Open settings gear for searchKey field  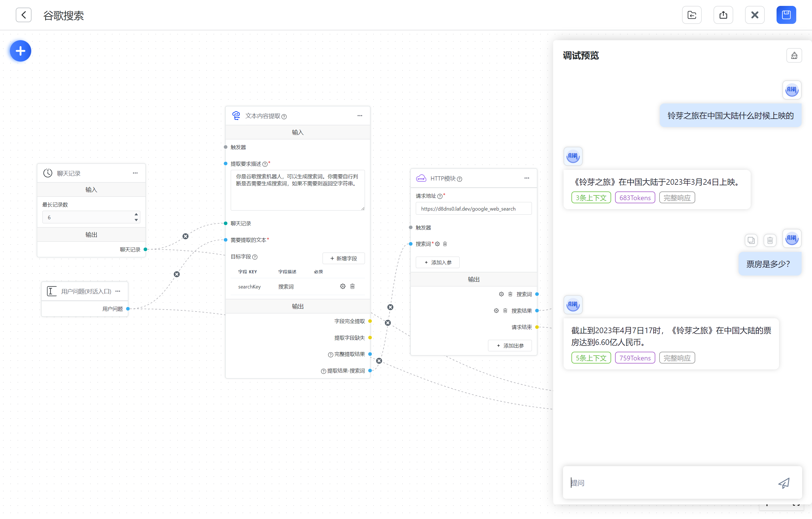(x=343, y=286)
